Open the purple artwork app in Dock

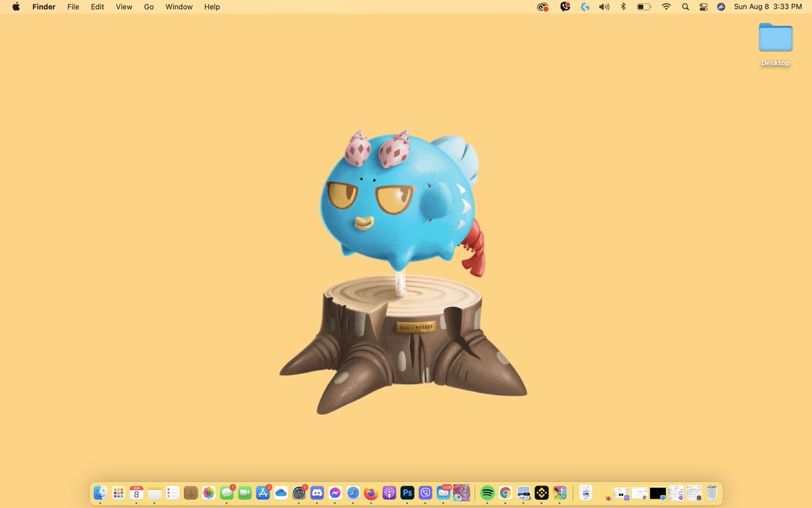461,492
